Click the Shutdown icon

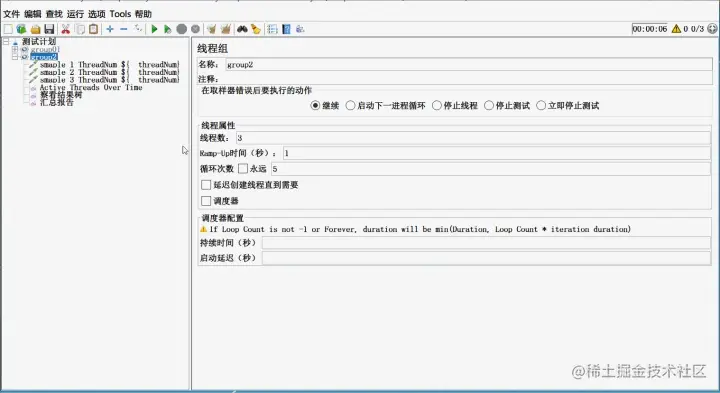point(196,29)
